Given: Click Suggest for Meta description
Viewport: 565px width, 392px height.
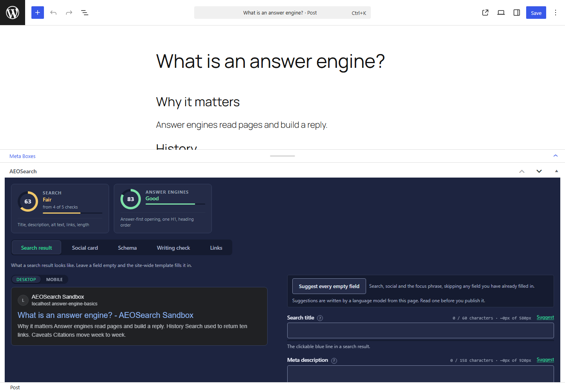Looking at the screenshot, I should 545,359.
